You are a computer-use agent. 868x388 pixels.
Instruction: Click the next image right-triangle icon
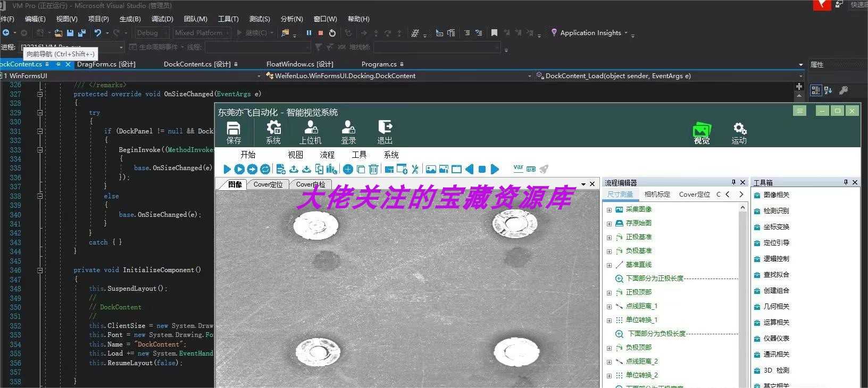(x=495, y=169)
